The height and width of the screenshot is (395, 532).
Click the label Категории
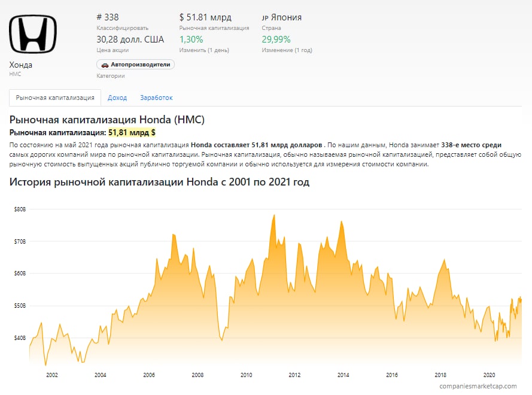pos(111,76)
